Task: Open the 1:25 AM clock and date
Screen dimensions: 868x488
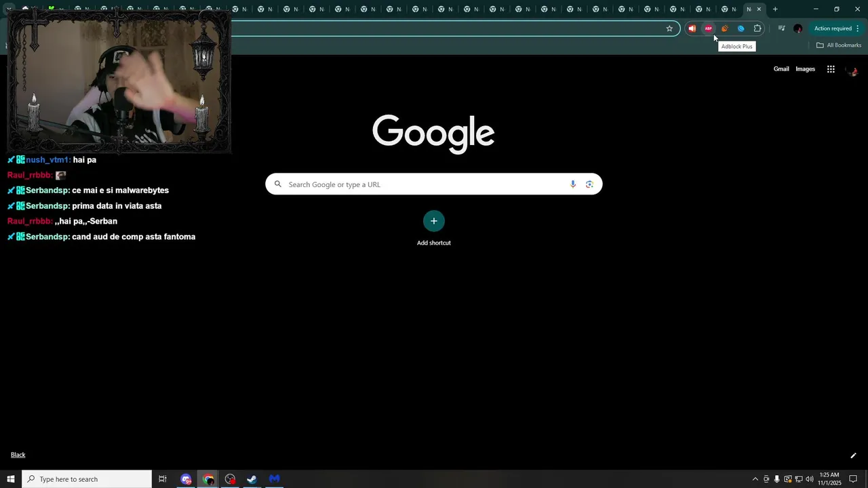Action: pos(829,479)
